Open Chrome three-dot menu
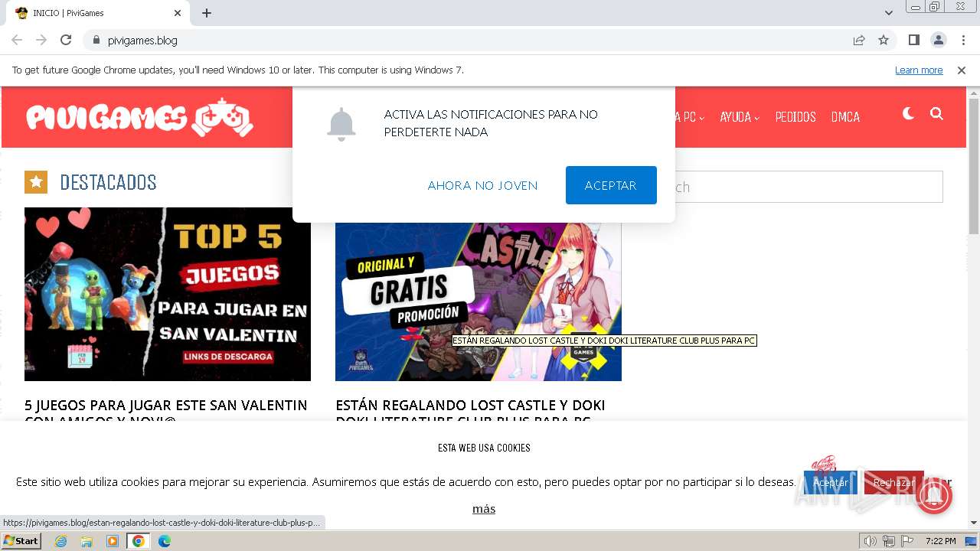Viewport: 980px width, 551px height. 963,40
